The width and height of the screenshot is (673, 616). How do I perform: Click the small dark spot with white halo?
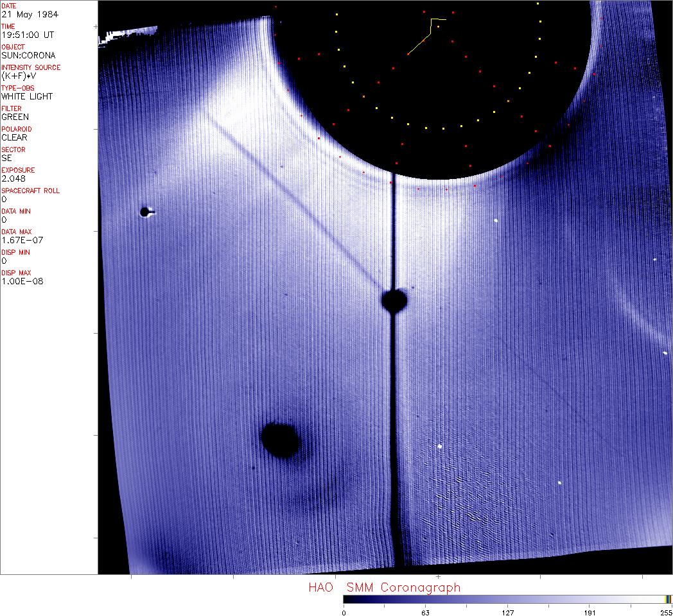[146, 211]
